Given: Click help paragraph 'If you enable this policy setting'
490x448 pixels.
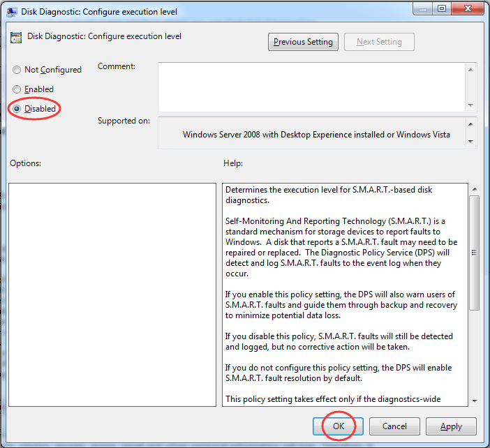Looking at the screenshot, I should [x=341, y=305].
